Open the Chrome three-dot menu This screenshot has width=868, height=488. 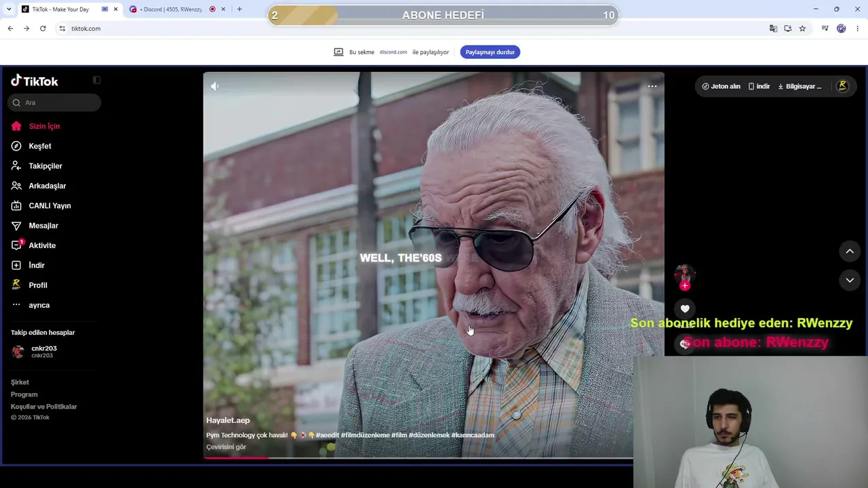pos(858,28)
